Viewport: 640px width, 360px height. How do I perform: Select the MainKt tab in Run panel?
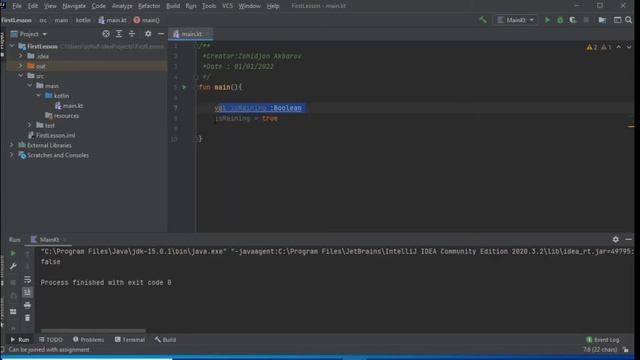pyautogui.click(x=48, y=240)
